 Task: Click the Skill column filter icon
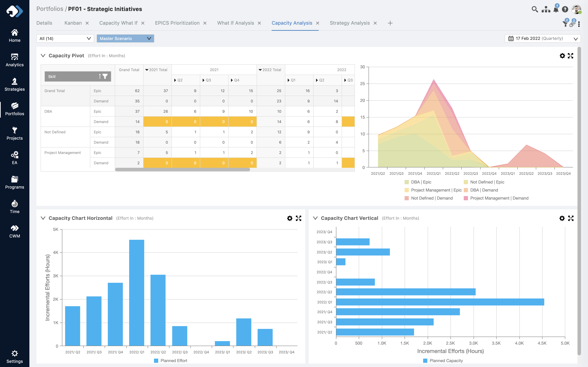tap(105, 77)
